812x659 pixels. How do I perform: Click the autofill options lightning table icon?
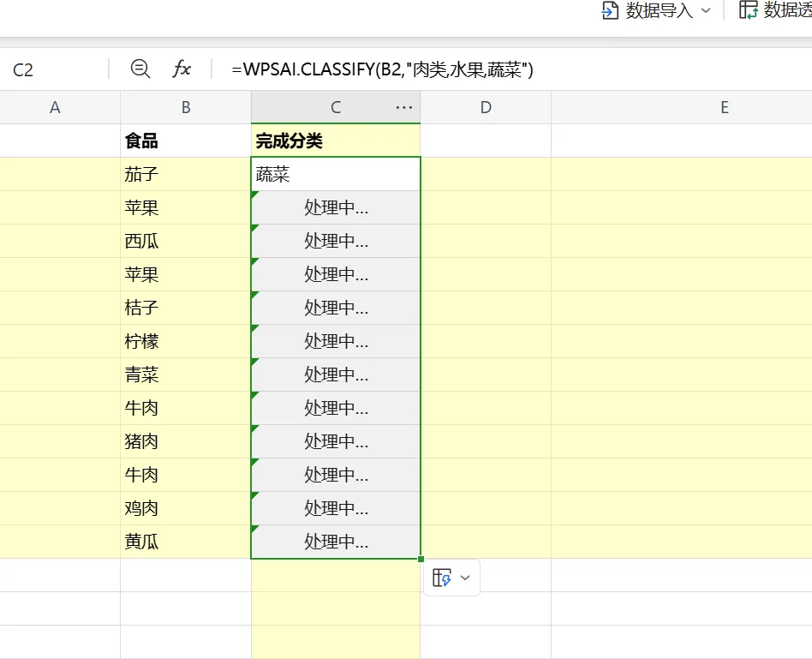tap(442, 578)
